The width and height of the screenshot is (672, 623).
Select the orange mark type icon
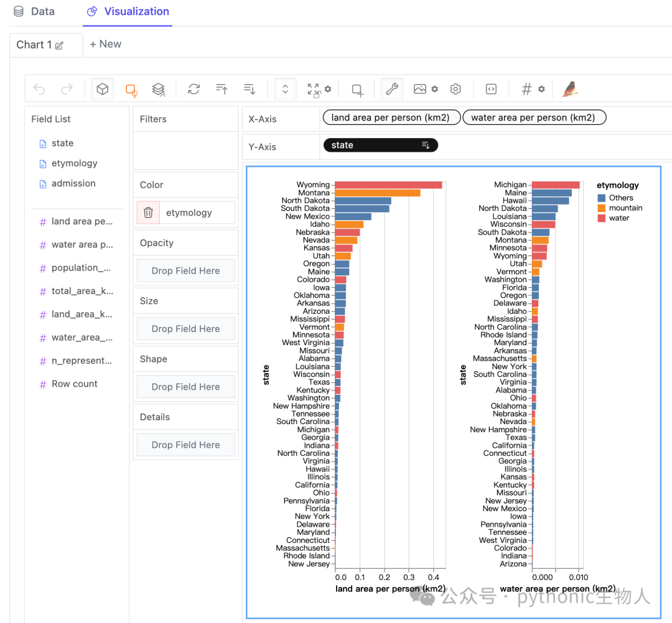pos(131,90)
